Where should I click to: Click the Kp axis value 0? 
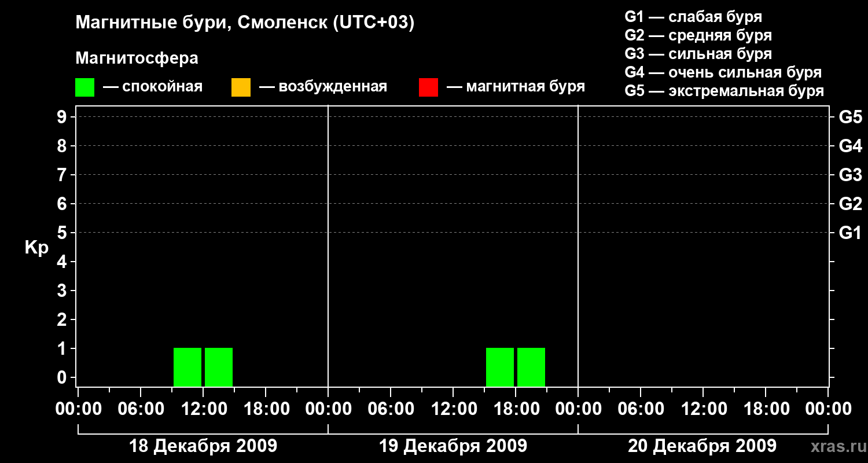tap(63, 377)
